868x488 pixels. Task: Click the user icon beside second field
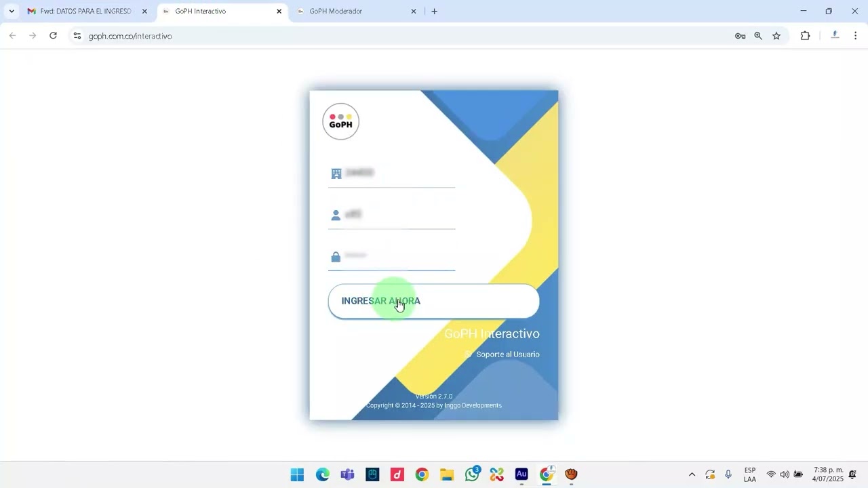click(x=336, y=216)
